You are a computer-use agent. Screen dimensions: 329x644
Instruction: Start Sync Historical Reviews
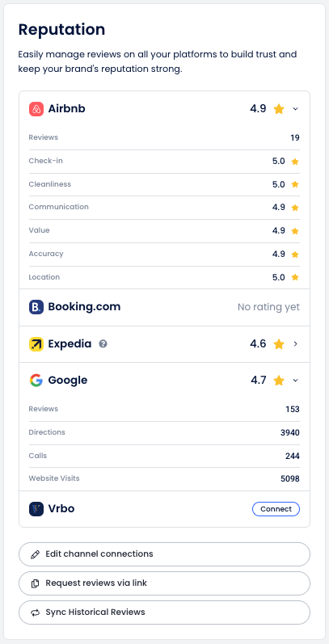coord(164,612)
